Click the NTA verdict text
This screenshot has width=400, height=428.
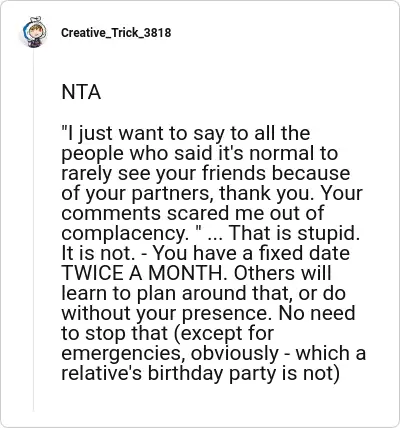click(x=81, y=92)
